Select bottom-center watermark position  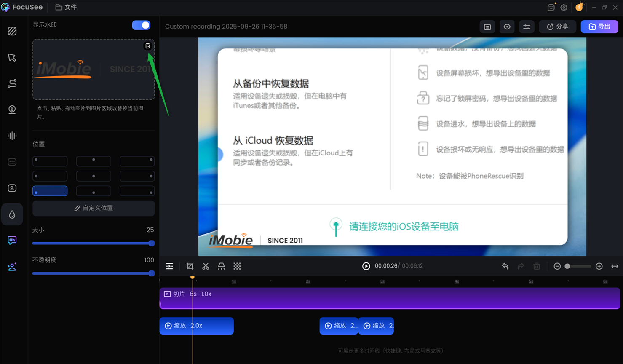(94, 191)
